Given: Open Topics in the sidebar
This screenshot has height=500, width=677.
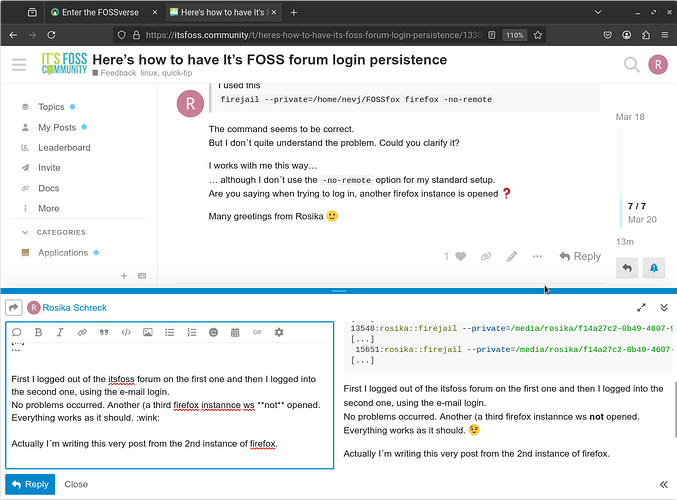Looking at the screenshot, I should [x=51, y=107].
